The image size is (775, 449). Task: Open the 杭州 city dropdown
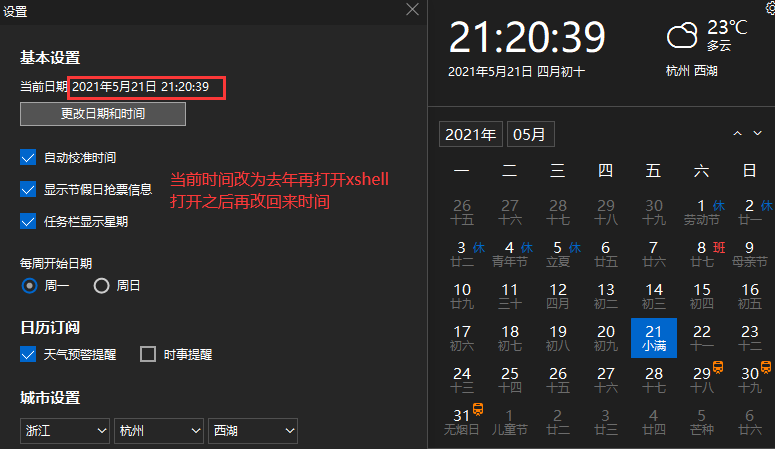tap(159, 431)
